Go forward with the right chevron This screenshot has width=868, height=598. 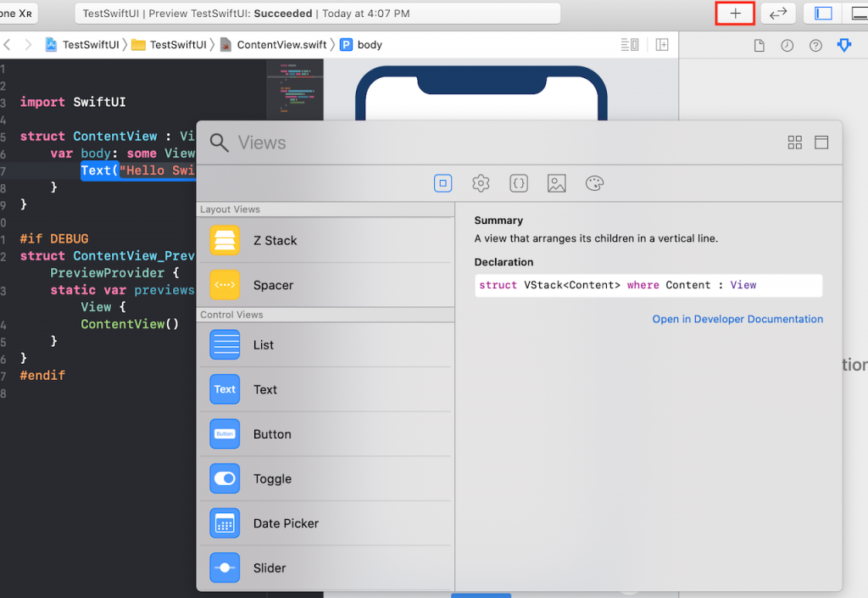(28, 45)
